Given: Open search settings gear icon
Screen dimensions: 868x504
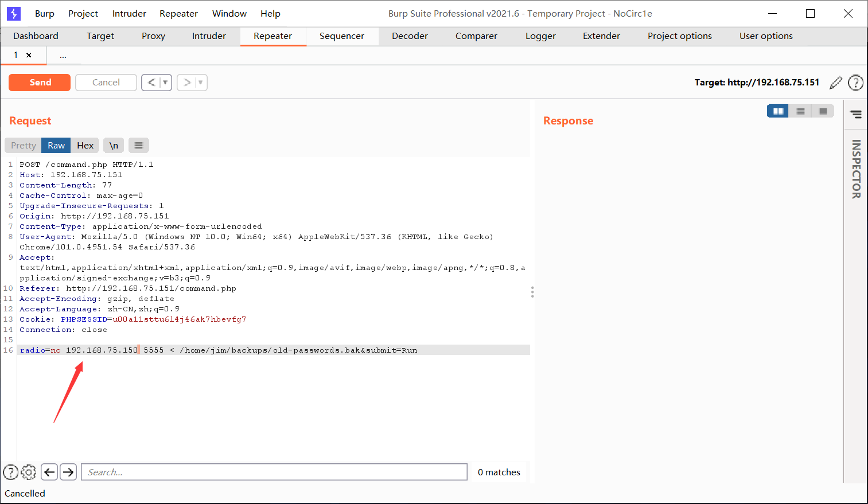Looking at the screenshot, I should [29, 472].
